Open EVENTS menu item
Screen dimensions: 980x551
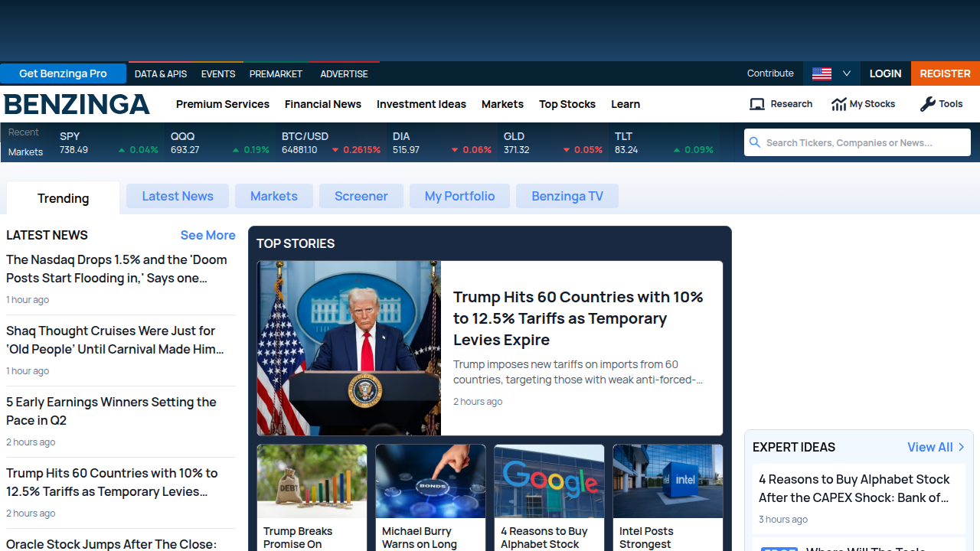[218, 74]
